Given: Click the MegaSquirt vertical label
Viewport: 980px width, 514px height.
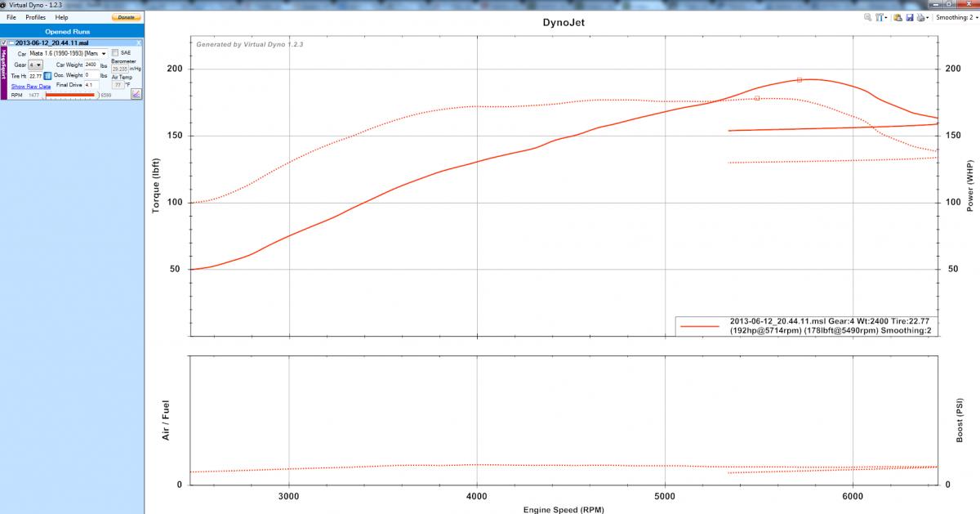Looking at the screenshot, I should click(4, 74).
